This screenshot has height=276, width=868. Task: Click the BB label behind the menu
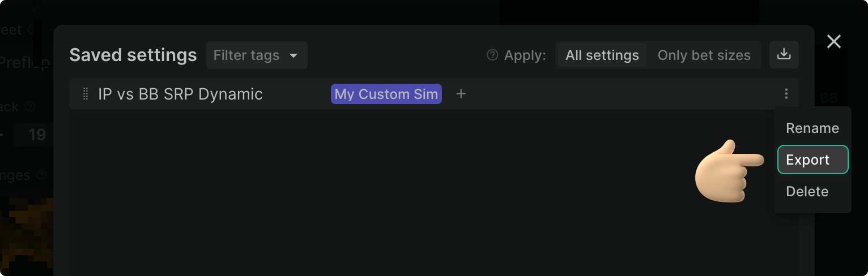829,98
